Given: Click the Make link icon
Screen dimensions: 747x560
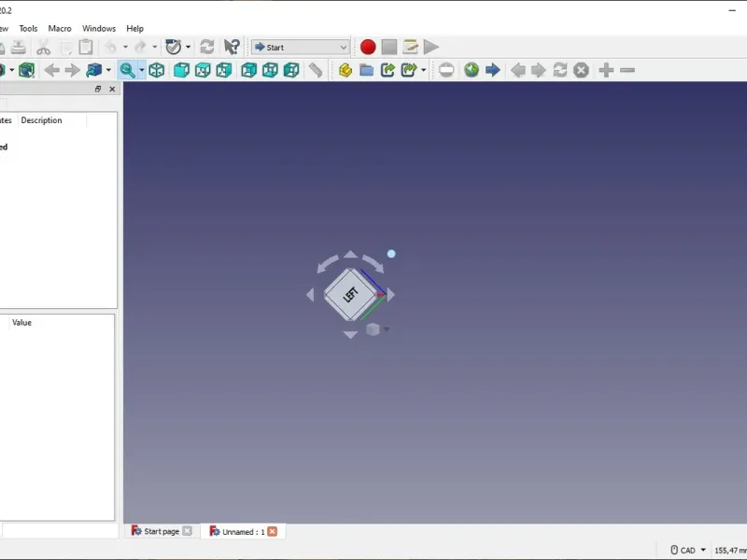Looking at the screenshot, I should [x=388, y=71].
